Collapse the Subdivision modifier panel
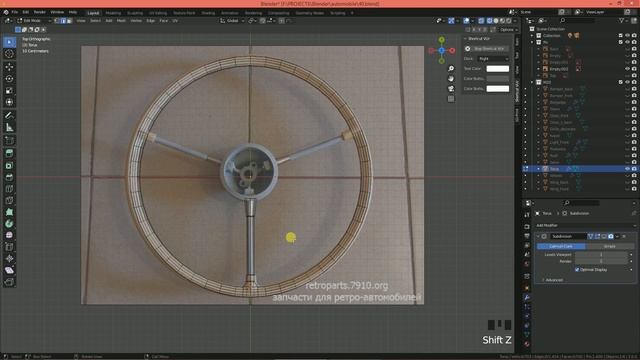 click(538, 236)
